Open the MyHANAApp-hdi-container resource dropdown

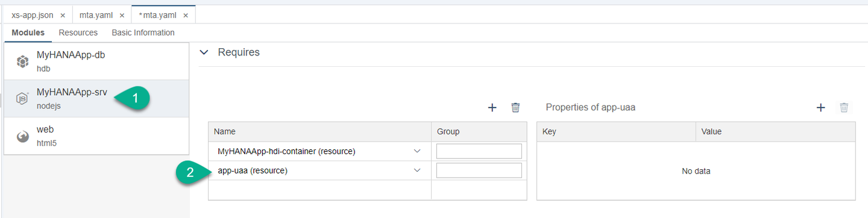click(x=417, y=151)
